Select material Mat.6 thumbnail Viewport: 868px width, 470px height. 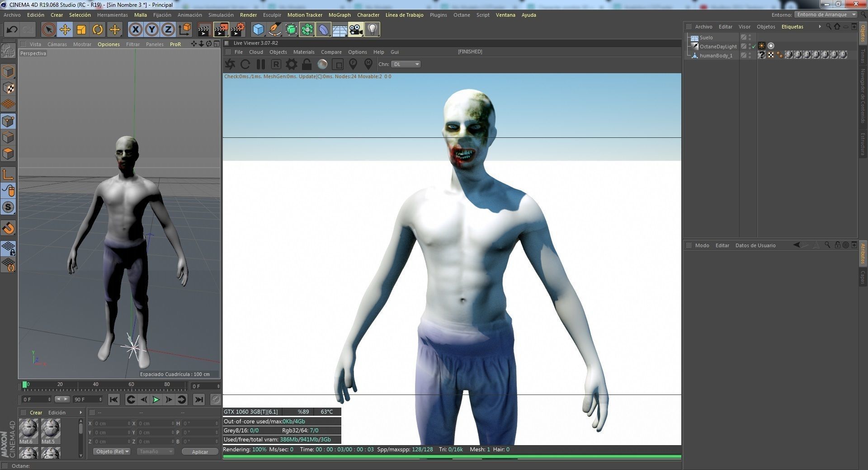(x=28, y=431)
